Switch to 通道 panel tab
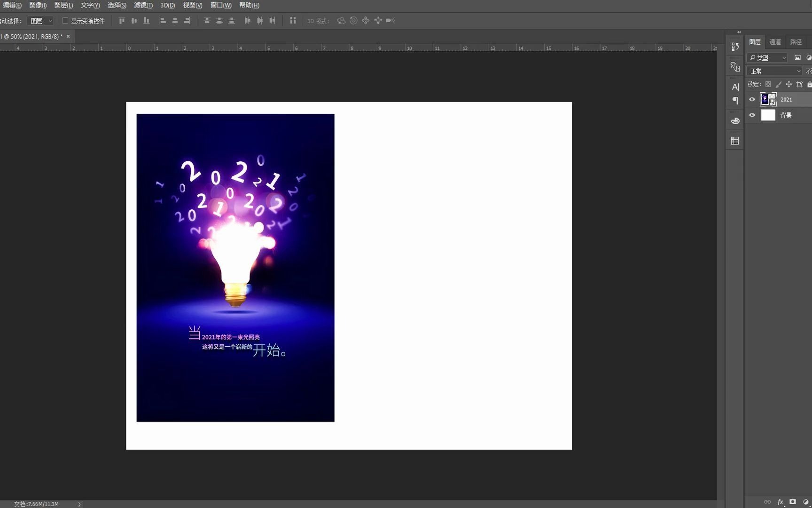 tap(775, 42)
